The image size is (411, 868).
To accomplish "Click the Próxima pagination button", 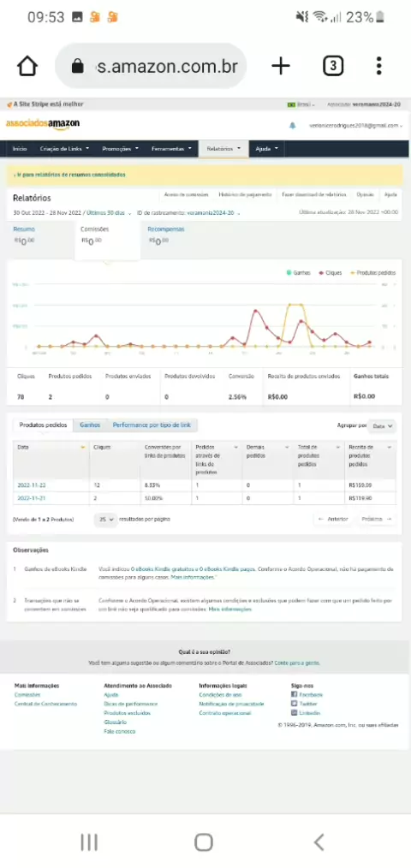I will [x=377, y=520].
